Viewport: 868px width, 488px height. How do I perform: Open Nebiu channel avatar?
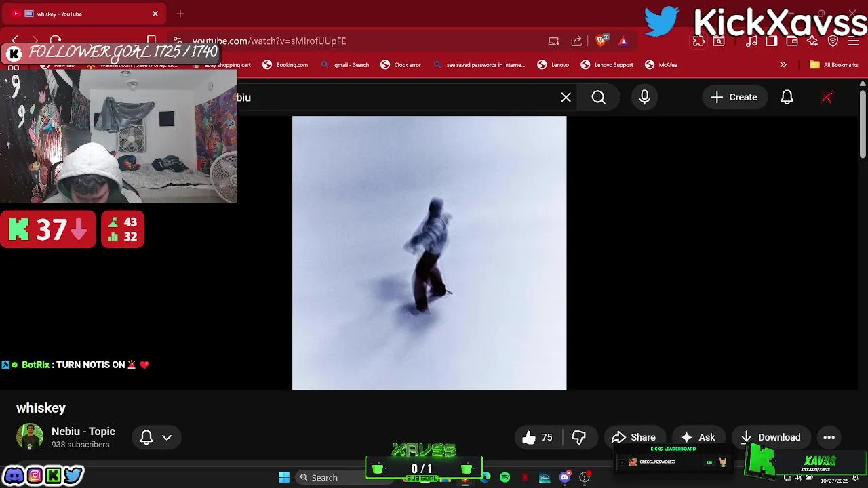tap(30, 437)
